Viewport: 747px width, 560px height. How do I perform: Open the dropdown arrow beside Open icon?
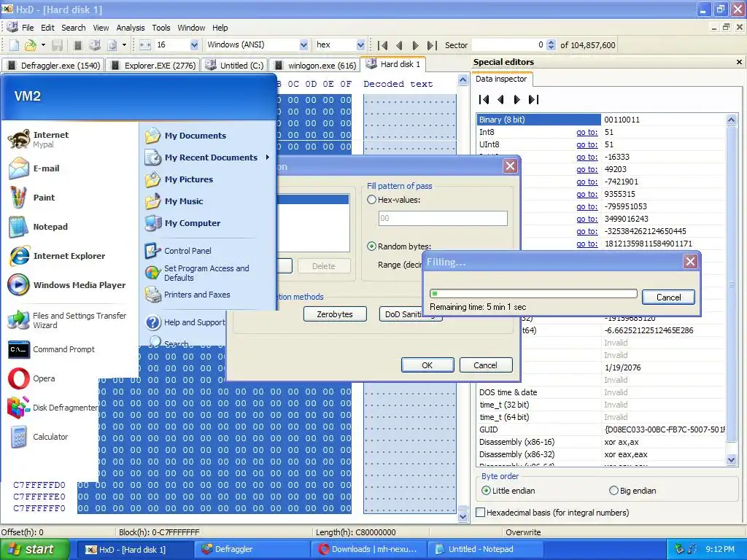(x=43, y=44)
